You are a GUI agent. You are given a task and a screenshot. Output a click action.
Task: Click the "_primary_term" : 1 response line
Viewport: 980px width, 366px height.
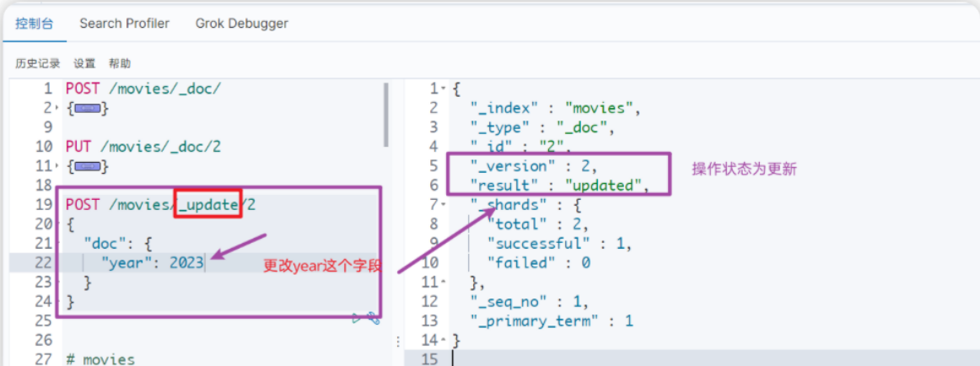(x=552, y=321)
